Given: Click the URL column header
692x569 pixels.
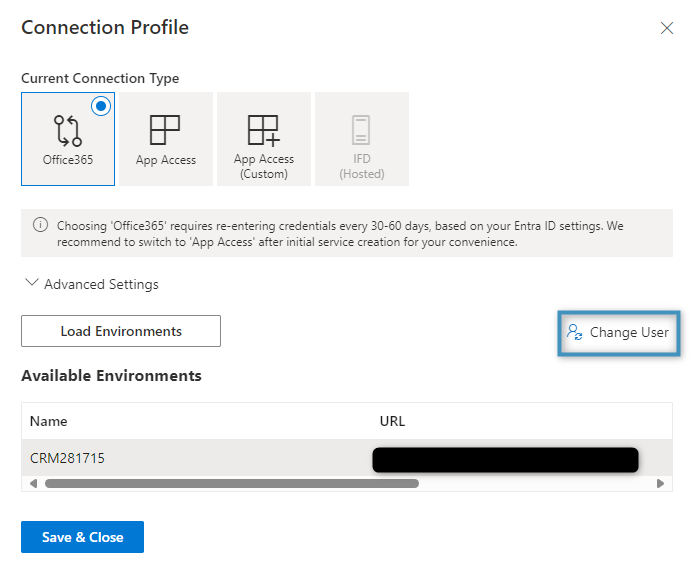Looking at the screenshot, I should tap(392, 421).
